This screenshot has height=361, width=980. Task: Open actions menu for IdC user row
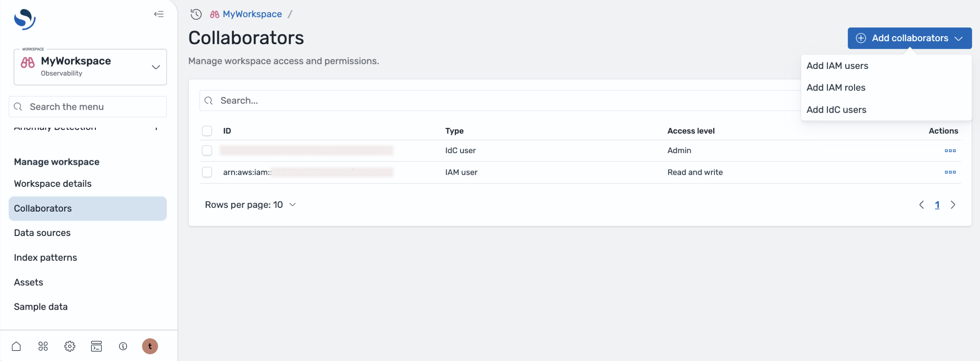tap(950, 151)
